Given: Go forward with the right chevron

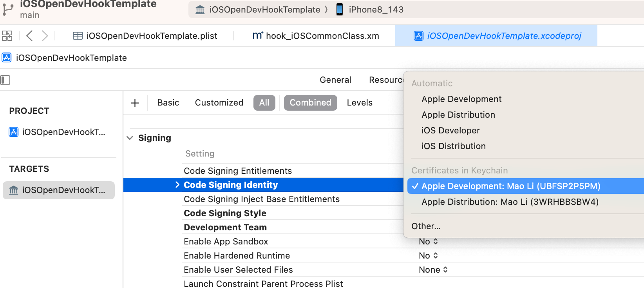Looking at the screenshot, I should tap(45, 36).
